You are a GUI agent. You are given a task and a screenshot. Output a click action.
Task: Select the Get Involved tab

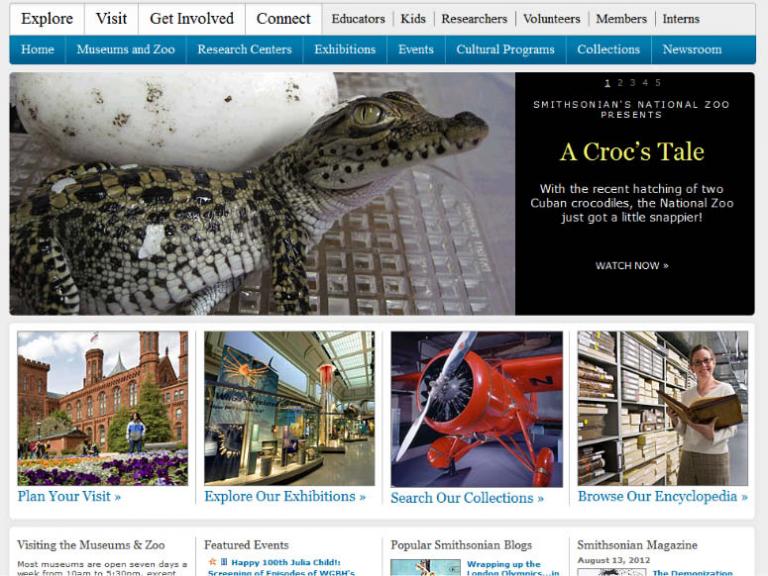click(192, 19)
